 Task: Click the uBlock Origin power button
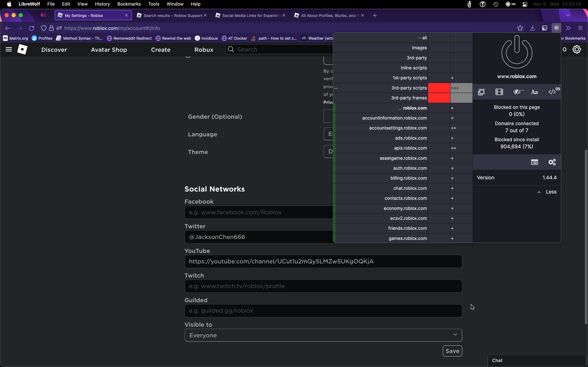(517, 52)
